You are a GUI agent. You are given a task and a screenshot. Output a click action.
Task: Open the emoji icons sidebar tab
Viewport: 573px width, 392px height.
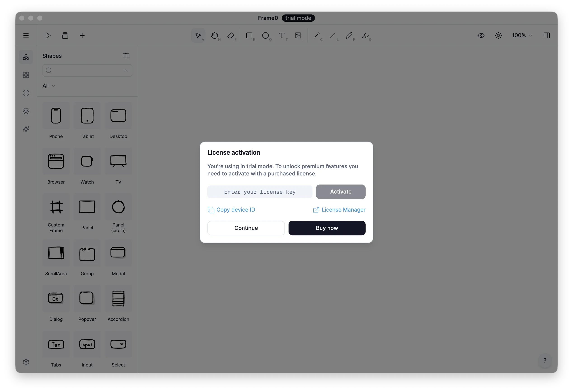26,93
